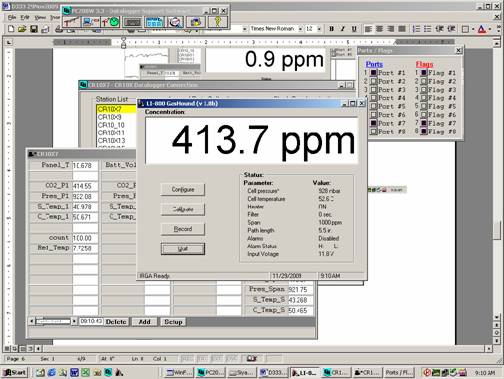Toggle Port #1 checkbox
504x379 pixels.
(x=374, y=72)
